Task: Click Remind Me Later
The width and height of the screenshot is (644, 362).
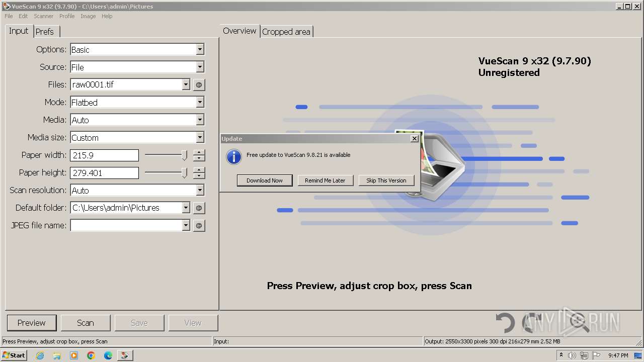Action: [x=325, y=180]
